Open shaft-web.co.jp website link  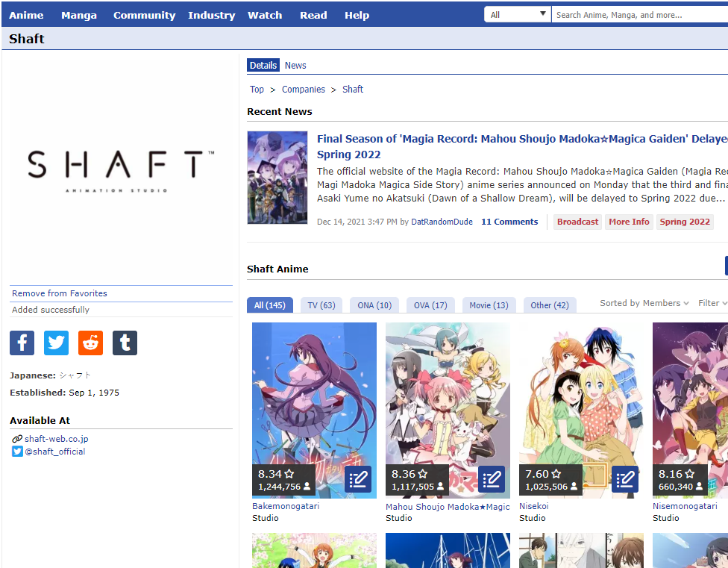pos(56,439)
